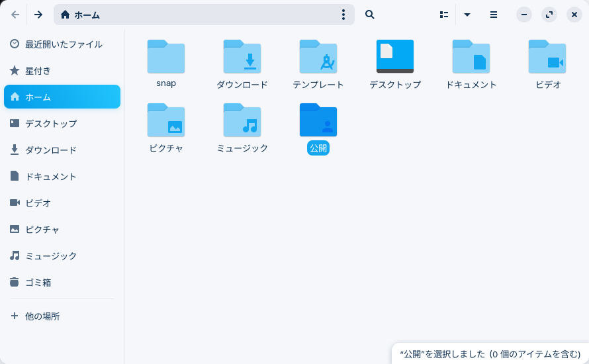This screenshot has width=589, height=364.
Task: Go to ピクチャ in the sidebar
Action: click(x=62, y=229)
